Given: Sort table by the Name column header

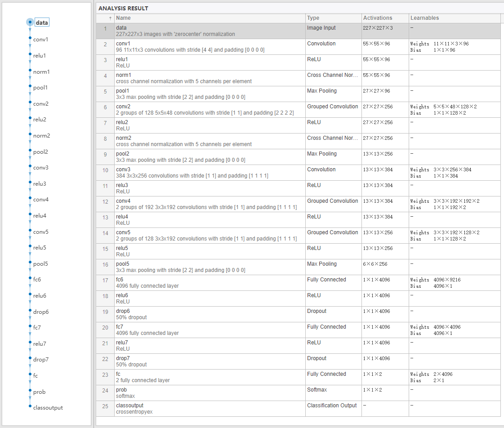Looking at the screenshot, I should (210, 18).
